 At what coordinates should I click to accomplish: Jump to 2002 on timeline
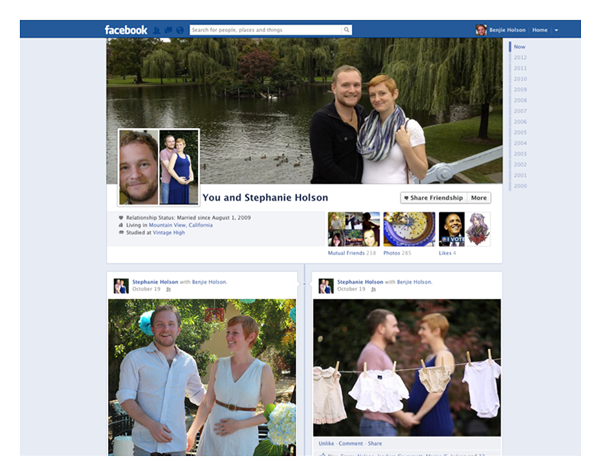pos(520,165)
